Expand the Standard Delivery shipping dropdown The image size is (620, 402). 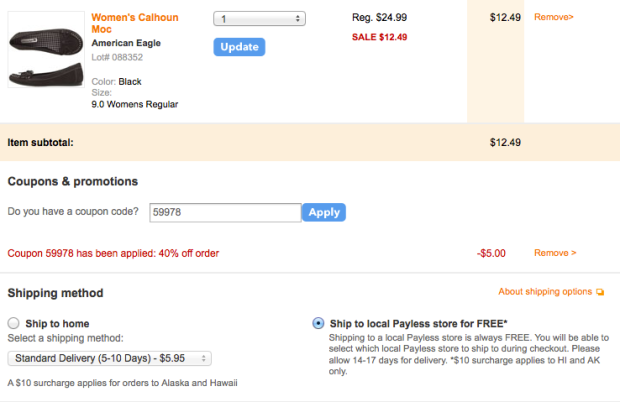[x=109, y=357]
